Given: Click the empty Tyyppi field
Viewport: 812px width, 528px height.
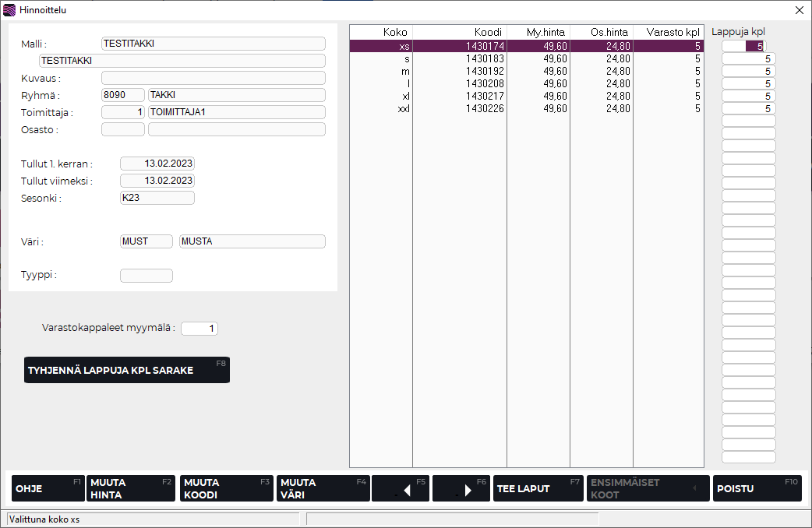Looking at the screenshot, I should 146,276.
